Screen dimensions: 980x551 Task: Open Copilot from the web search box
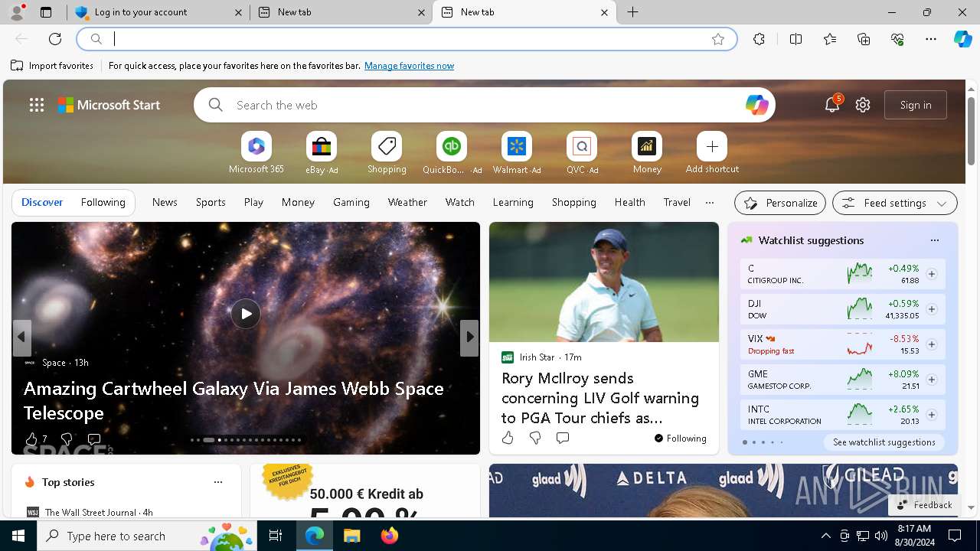pyautogui.click(x=756, y=105)
